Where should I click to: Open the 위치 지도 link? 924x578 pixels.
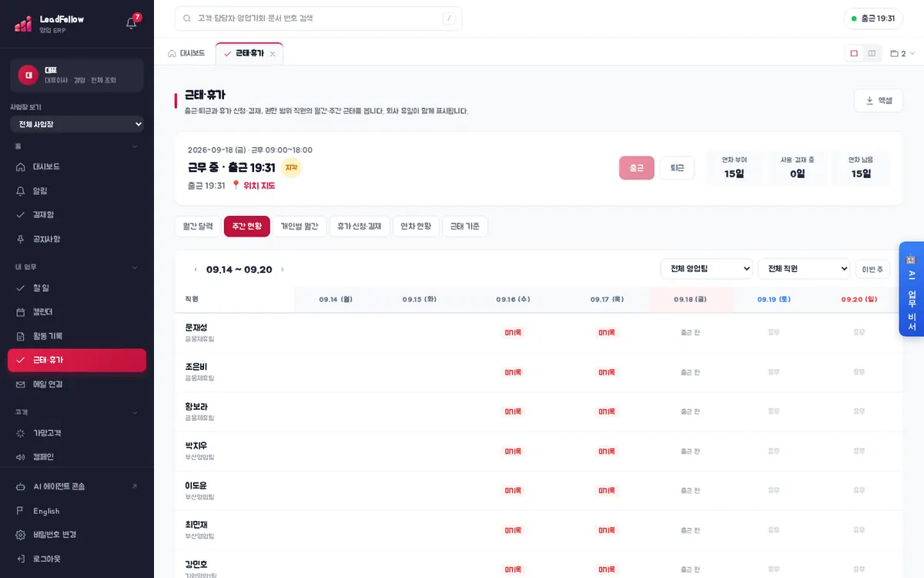[x=259, y=186]
